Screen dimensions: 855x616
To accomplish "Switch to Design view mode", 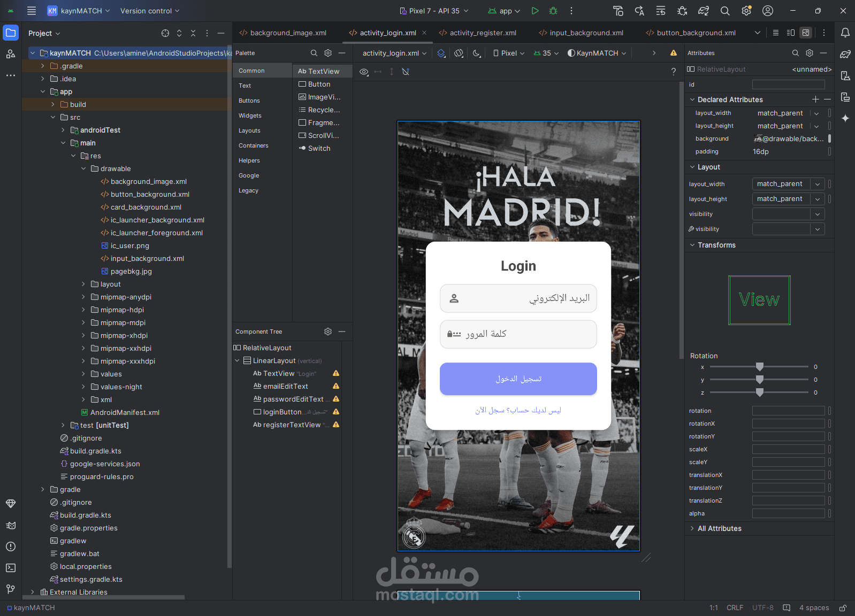I will point(806,33).
